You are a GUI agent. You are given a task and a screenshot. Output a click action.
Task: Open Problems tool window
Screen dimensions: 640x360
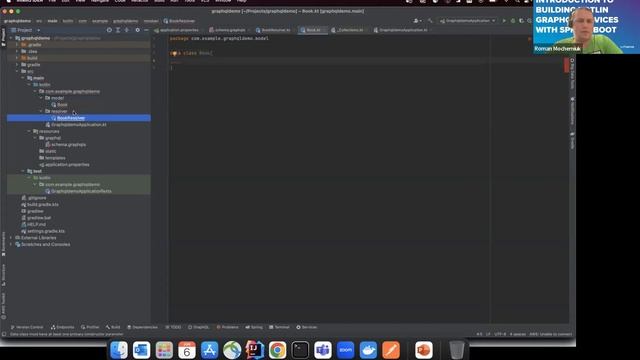click(227, 327)
